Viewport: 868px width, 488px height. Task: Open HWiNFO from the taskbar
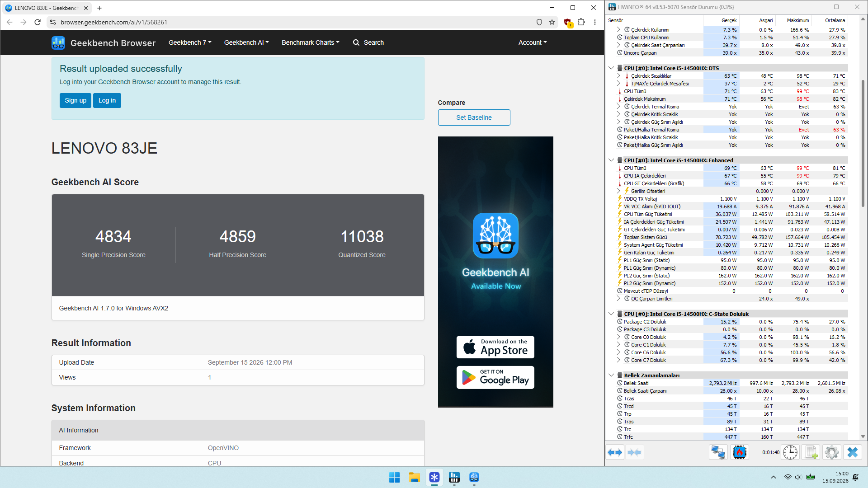[x=454, y=477]
